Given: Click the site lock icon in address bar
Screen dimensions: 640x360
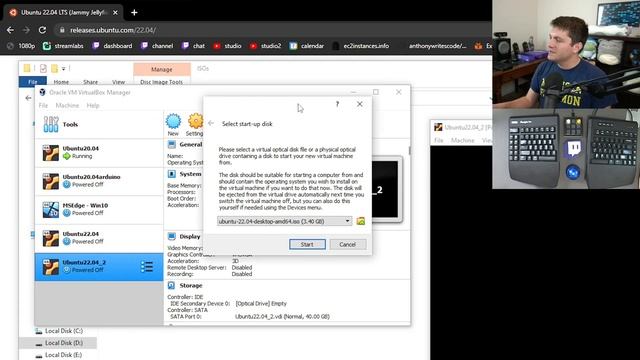Looking at the screenshot, I should pos(62,30).
